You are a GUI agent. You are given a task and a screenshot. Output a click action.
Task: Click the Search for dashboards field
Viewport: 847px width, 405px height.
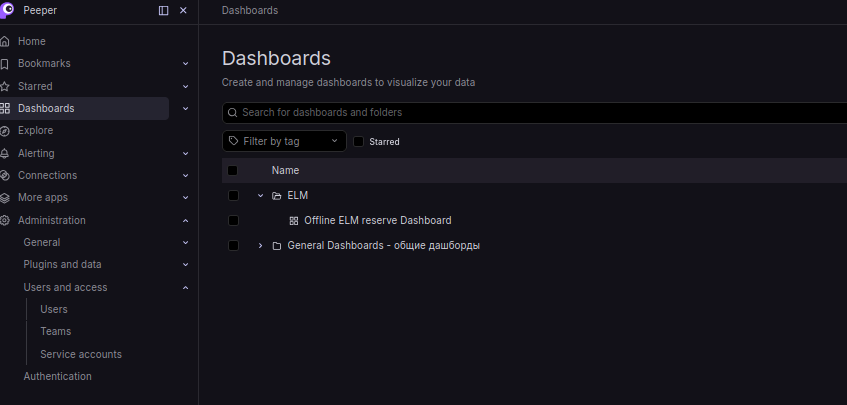tap(534, 113)
